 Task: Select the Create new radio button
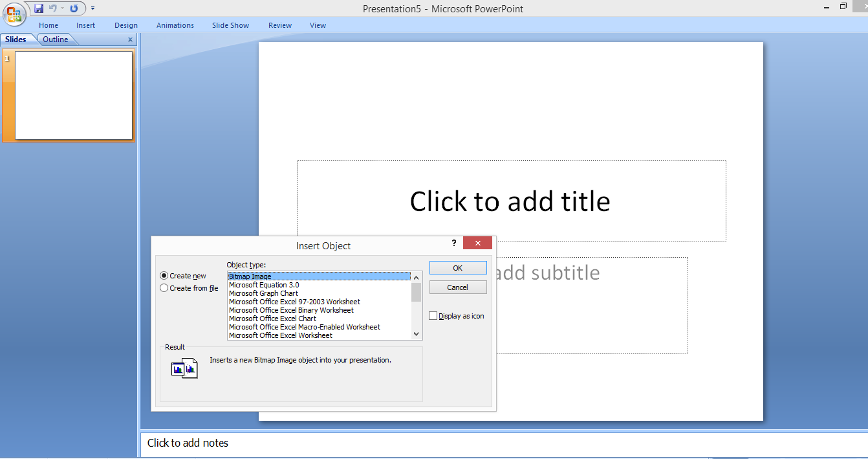183,276
